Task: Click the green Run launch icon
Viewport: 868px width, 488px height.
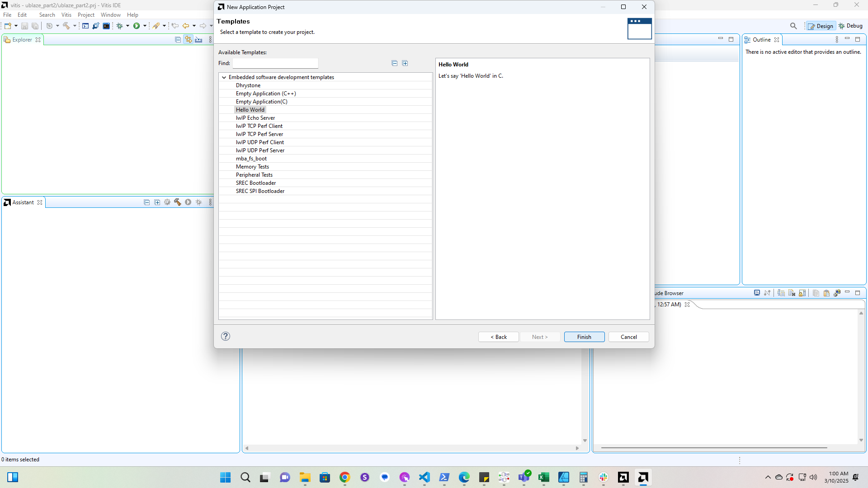Action: click(x=136, y=26)
